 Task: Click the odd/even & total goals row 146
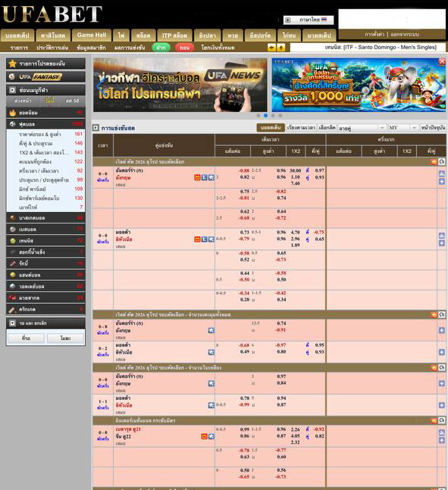pyautogui.click(x=45, y=143)
